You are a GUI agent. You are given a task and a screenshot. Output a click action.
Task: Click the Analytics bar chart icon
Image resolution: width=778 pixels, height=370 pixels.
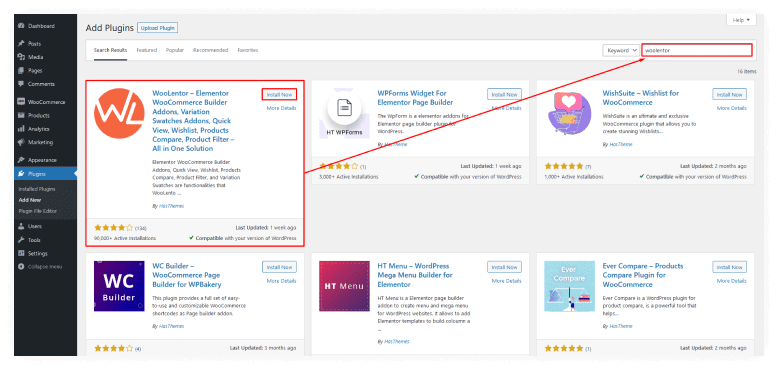click(x=21, y=128)
